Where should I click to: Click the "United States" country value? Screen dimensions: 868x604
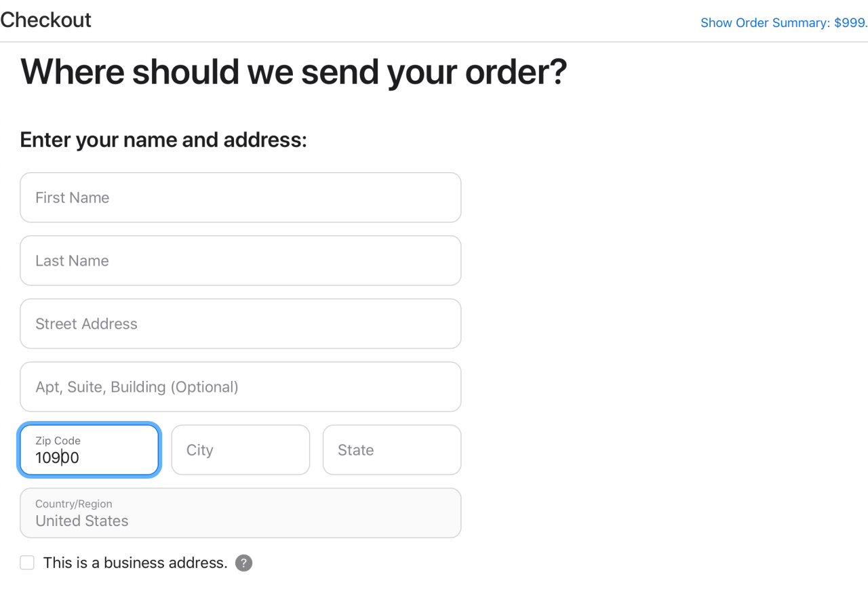click(82, 521)
